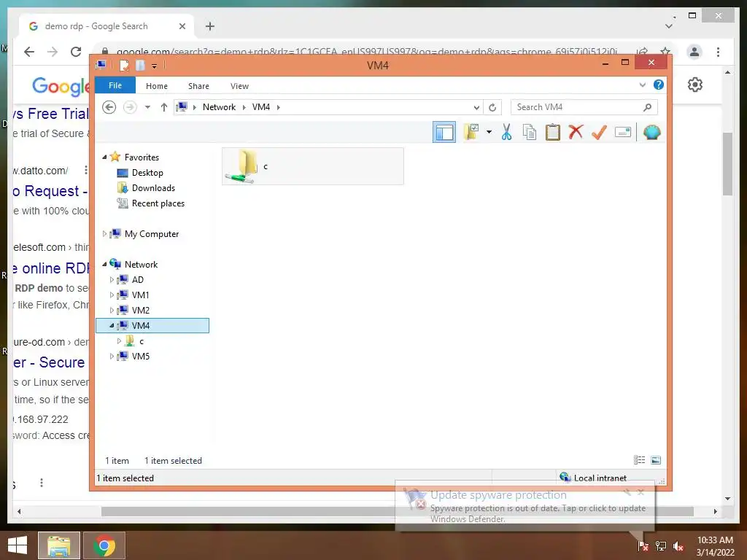Click the taskbar clock showing 10:33 AM

pyautogui.click(x=715, y=546)
